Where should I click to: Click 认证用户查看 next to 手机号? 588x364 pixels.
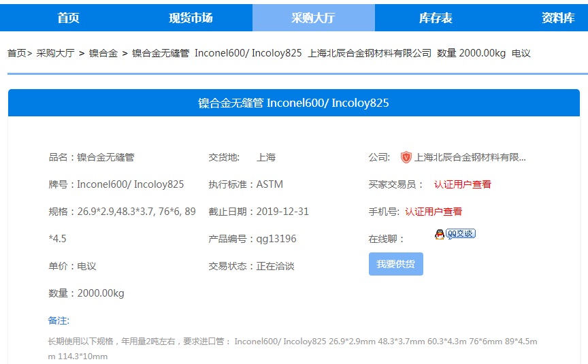coord(433,212)
